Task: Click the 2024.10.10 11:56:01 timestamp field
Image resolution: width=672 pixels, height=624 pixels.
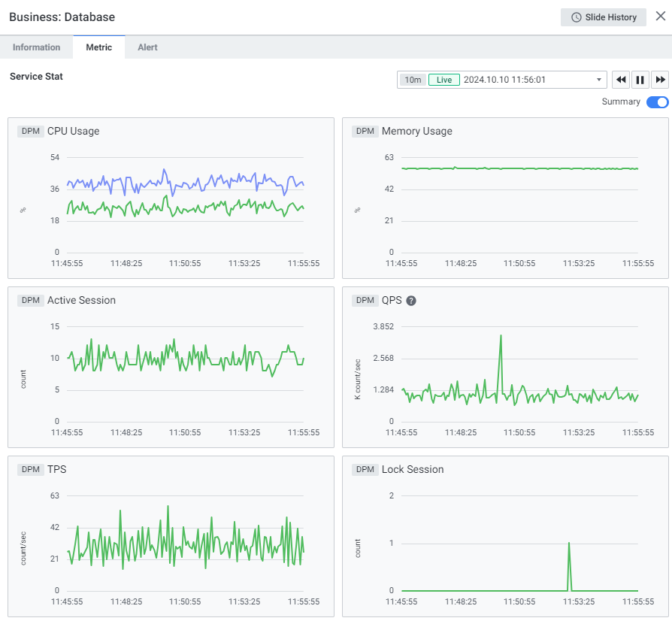Action: click(x=504, y=80)
